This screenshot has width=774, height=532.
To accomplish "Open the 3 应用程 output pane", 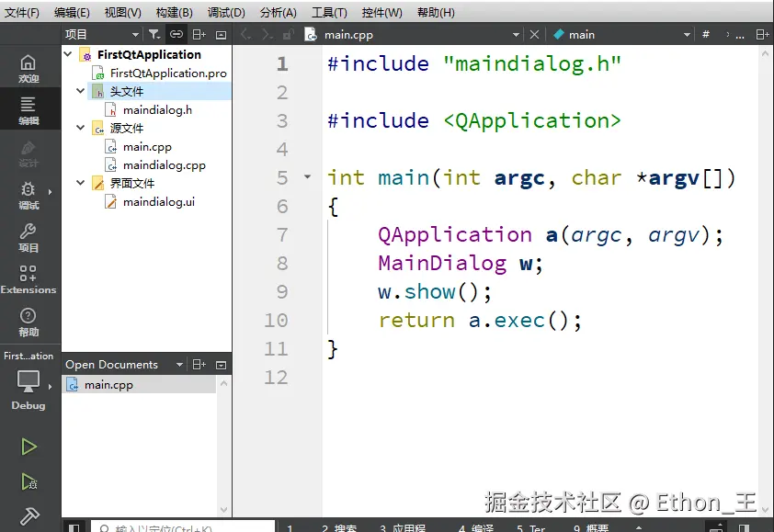I will click(403, 528).
